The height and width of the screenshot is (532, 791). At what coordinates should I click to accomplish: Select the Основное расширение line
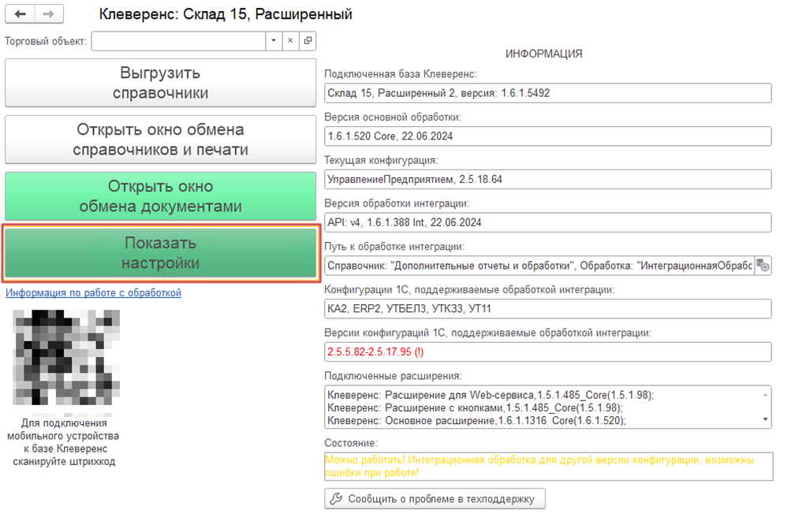point(476,421)
